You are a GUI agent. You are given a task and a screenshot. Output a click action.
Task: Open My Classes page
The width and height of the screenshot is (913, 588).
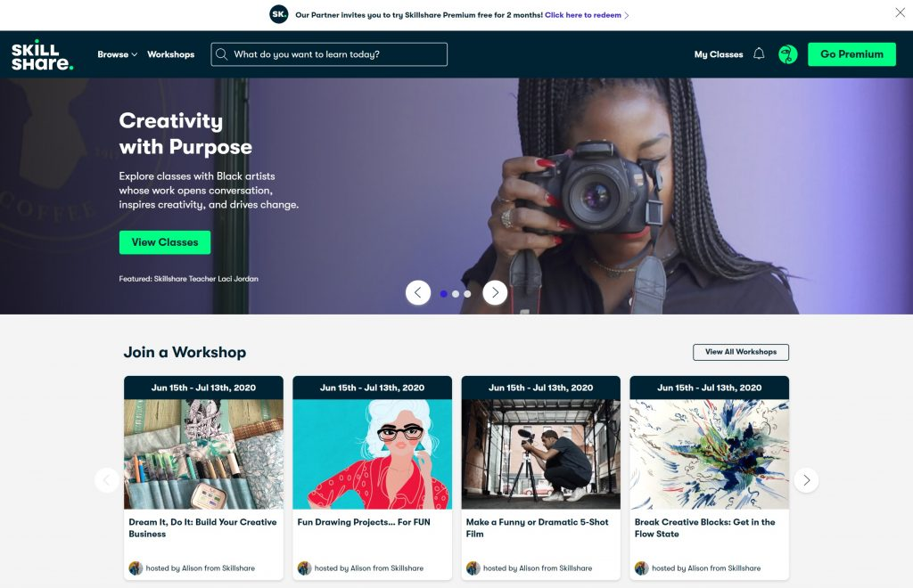pyautogui.click(x=718, y=54)
